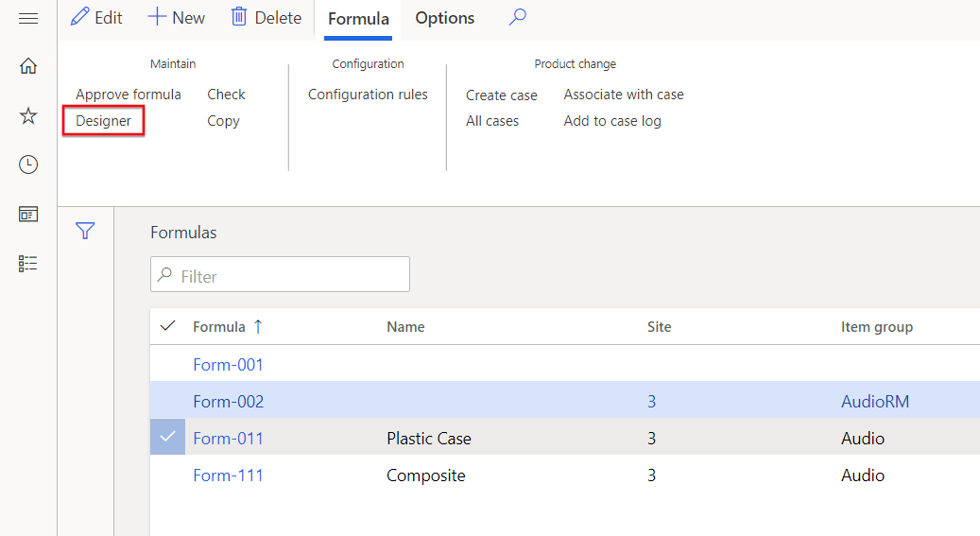The image size is (980, 536).
Task: Select the Form-111 row checkbox cell
Action: coord(167,475)
